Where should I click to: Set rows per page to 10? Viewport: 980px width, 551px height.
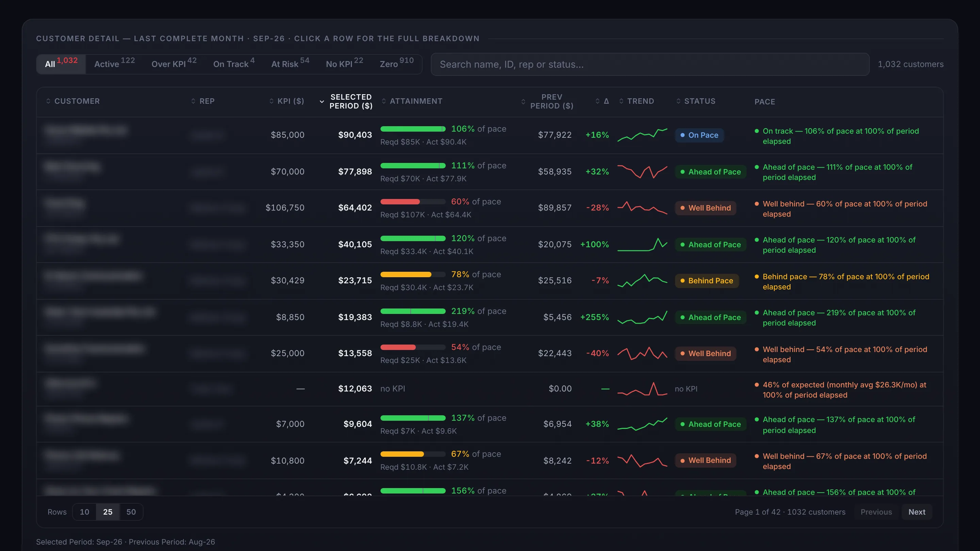(x=84, y=512)
